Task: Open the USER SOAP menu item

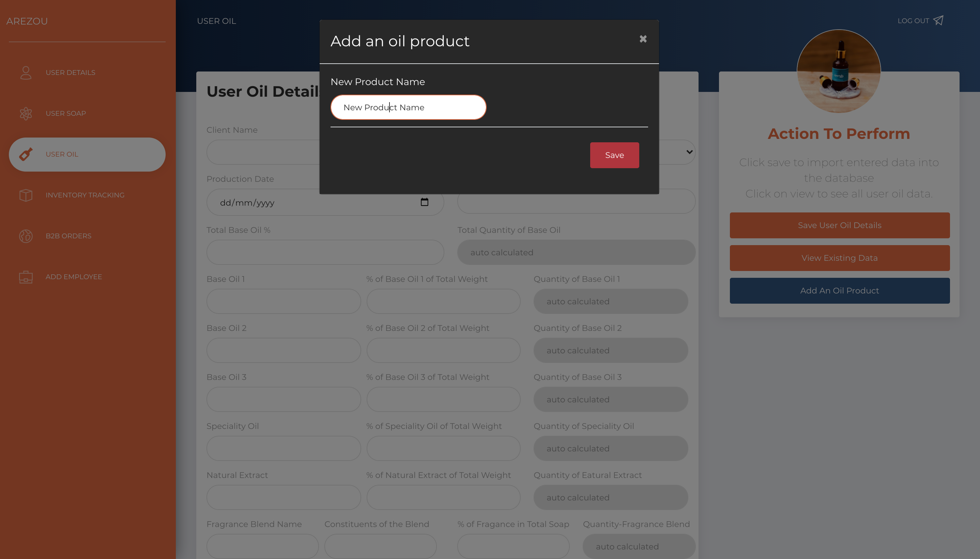Action: (x=66, y=114)
